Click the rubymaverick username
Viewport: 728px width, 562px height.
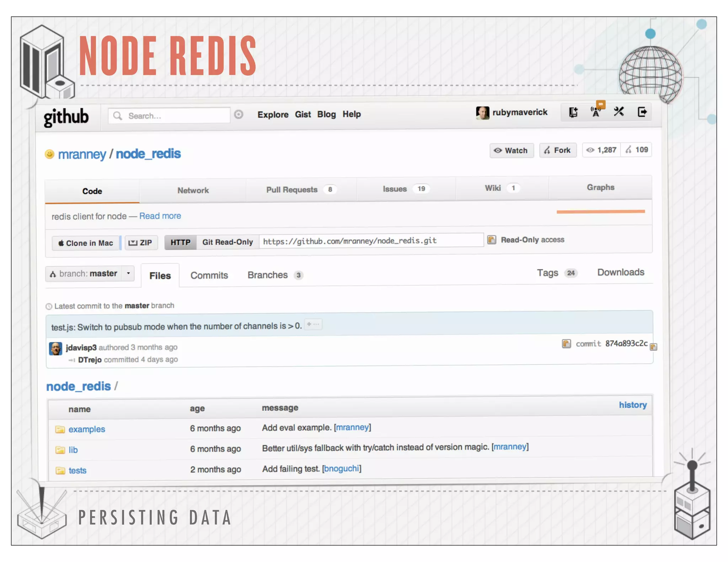(520, 113)
